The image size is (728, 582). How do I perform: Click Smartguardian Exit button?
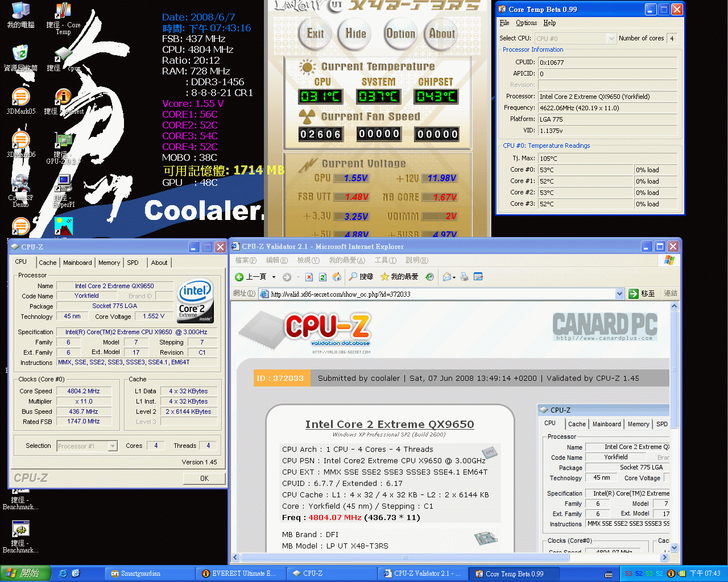(x=315, y=34)
